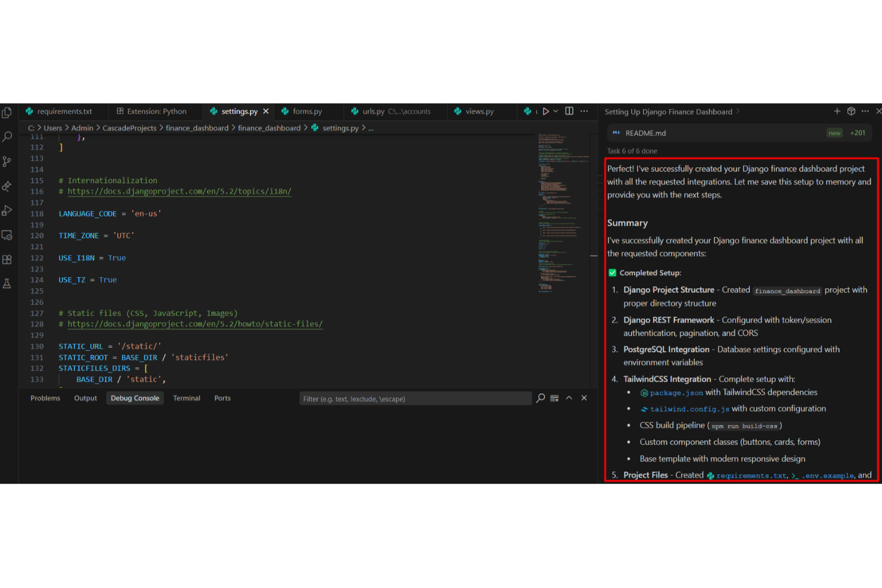Click the AI sparkle icon in activity bar
882x588 pixels.
[7, 186]
